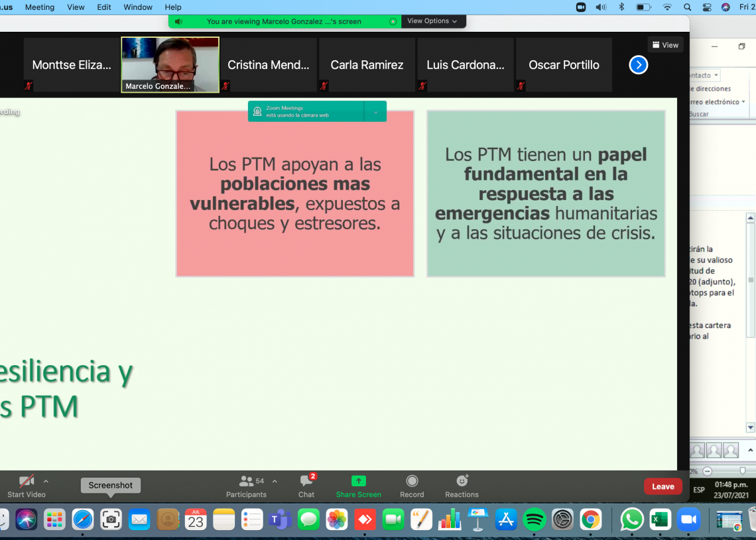Click the red Leave button
The height and width of the screenshot is (540, 756).
click(662, 486)
